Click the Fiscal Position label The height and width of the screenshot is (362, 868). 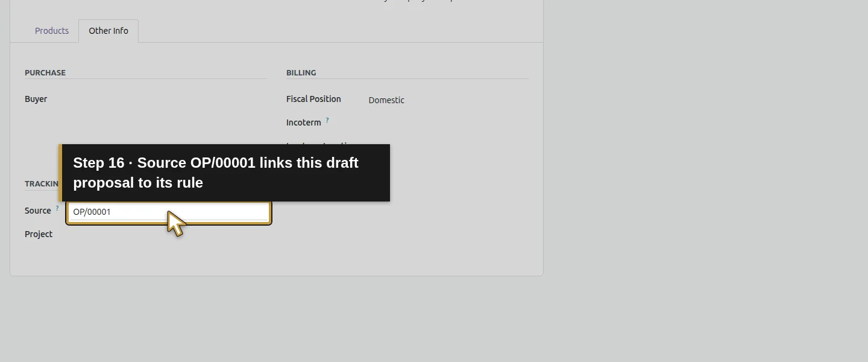[313, 99]
